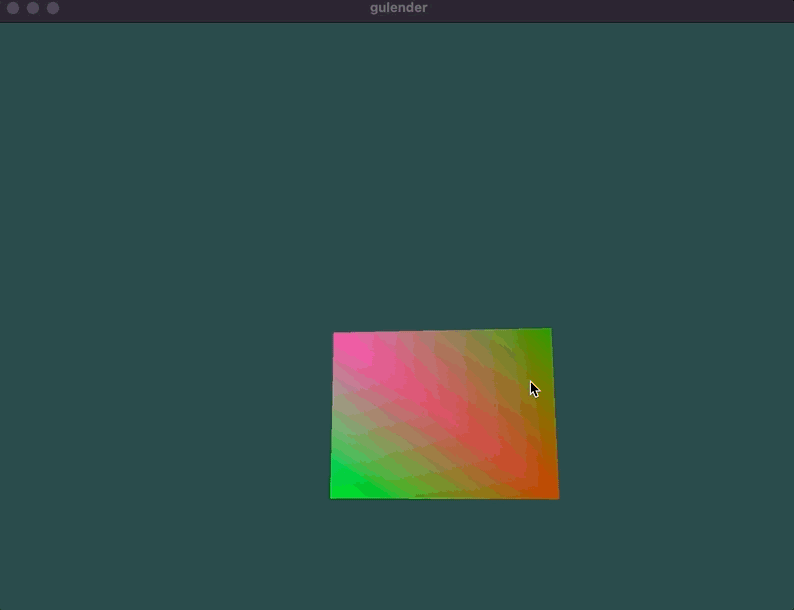Click the minimize window button
The height and width of the screenshot is (610, 794).
[x=33, y=8]
